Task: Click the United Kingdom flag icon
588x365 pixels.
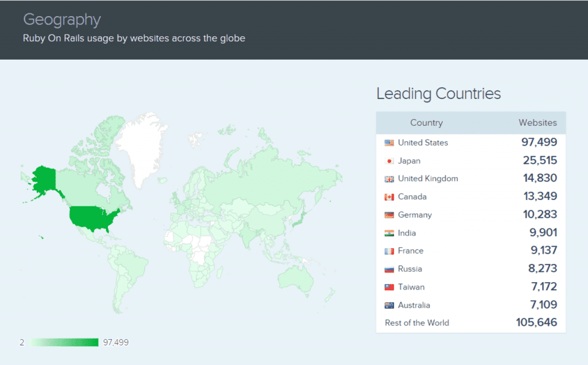Action: (389, 179)
